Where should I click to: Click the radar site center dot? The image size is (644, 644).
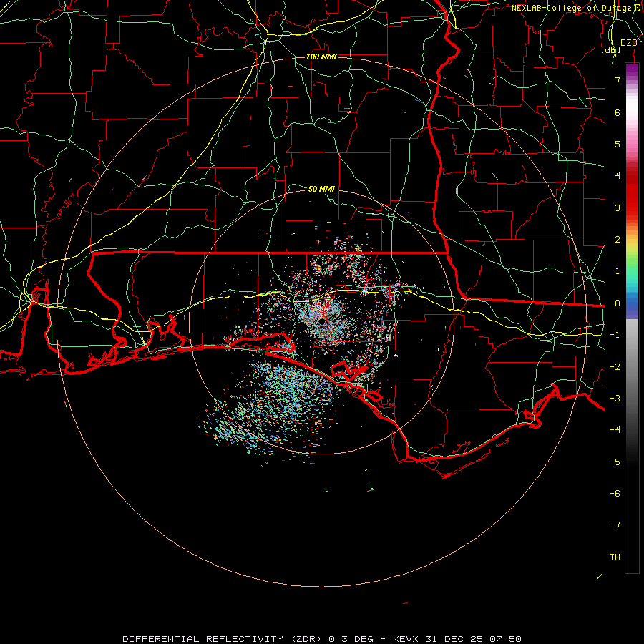point(322,322)
